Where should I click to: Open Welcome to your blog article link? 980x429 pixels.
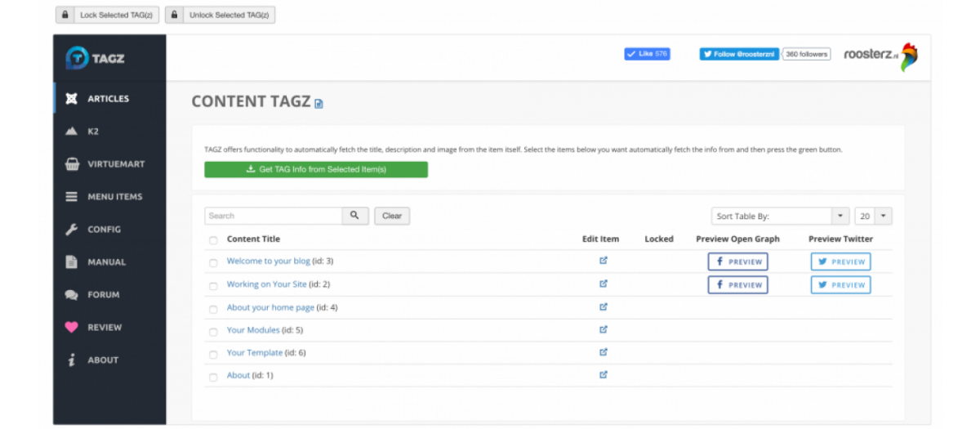[x=269, y=261]
